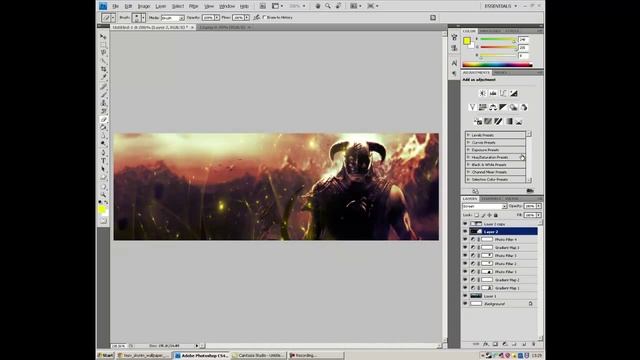
Task: Switch to the second document tab
Action: pyautogui.click(x=224, y=27)
